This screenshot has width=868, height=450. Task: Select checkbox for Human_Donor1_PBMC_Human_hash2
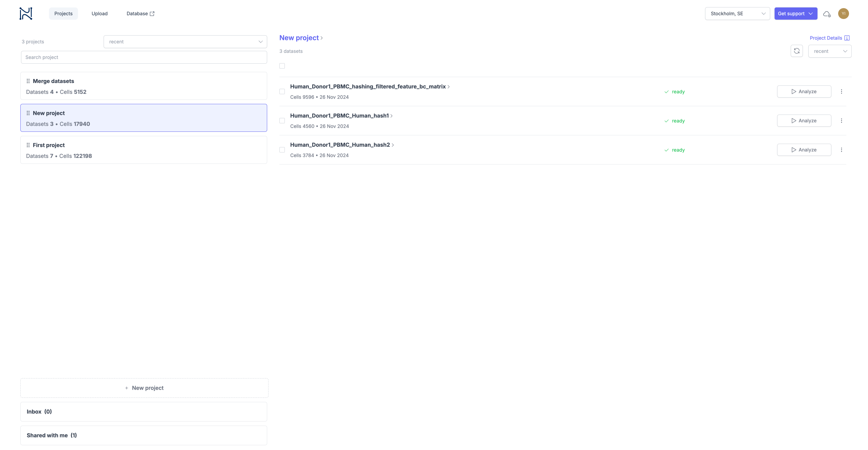(x=282, y=150)
